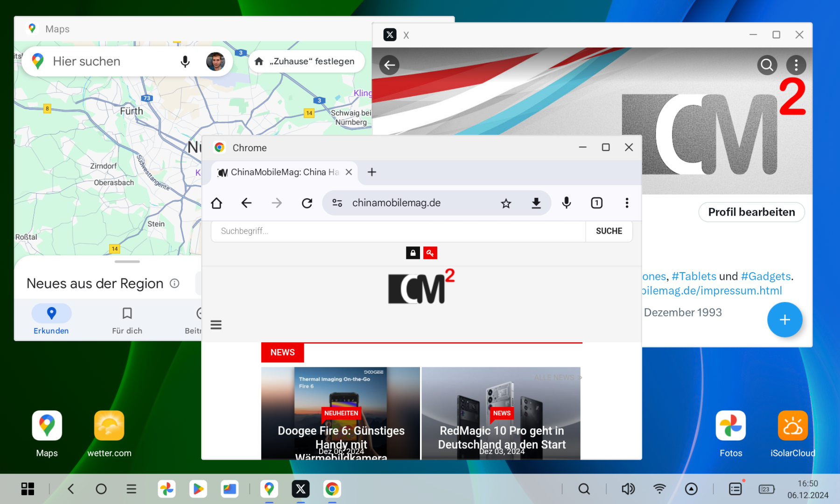The image size is (840, 504).
Task: Open the Doogee Fire 6 article
Action: [341, 413]
